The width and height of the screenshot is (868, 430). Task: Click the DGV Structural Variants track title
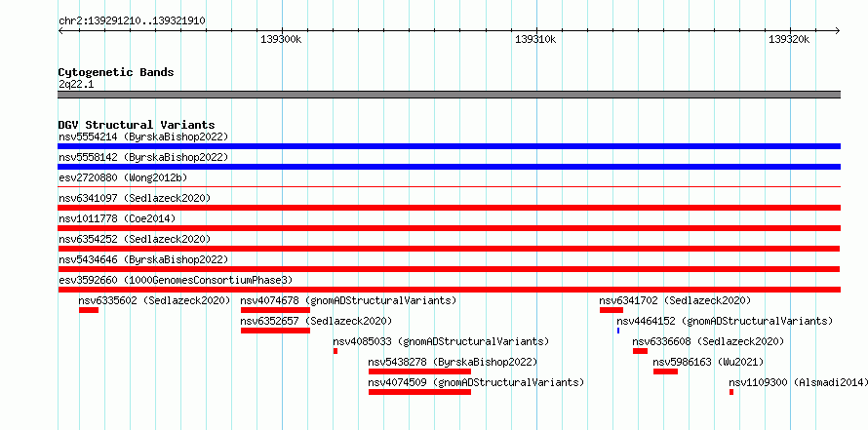pos(137,125)
